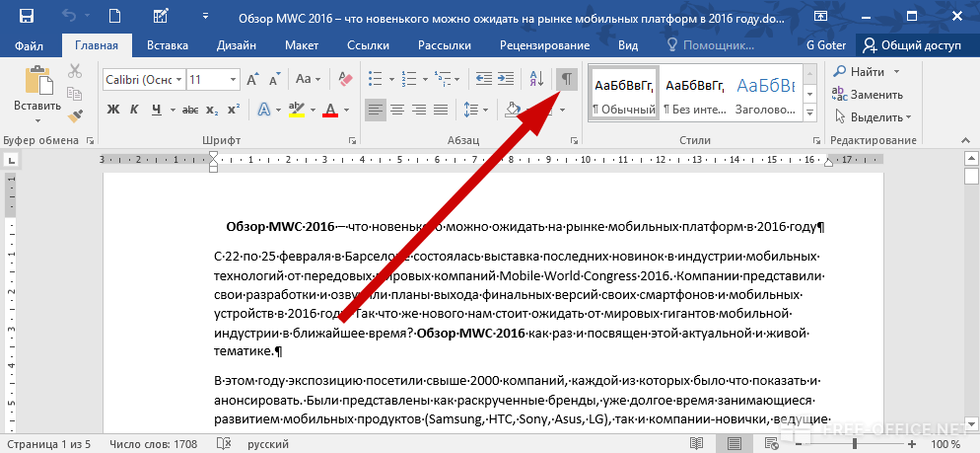Screen dimensions: 980x453
Task: Open text effects and typography
Action: 264,111
